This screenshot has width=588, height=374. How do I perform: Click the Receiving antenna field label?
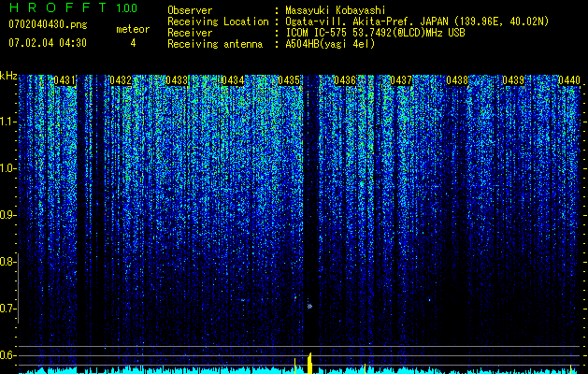click(x=215, y=44)
